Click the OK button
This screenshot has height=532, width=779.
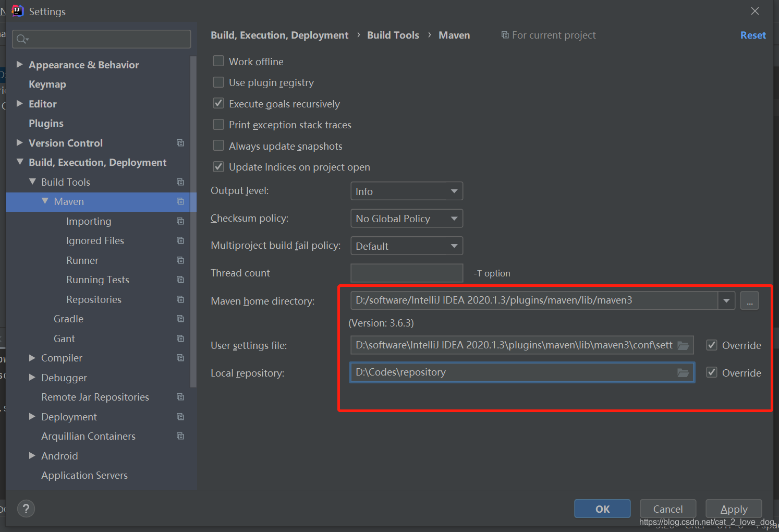pyautogui.click(x=602, y=509)
